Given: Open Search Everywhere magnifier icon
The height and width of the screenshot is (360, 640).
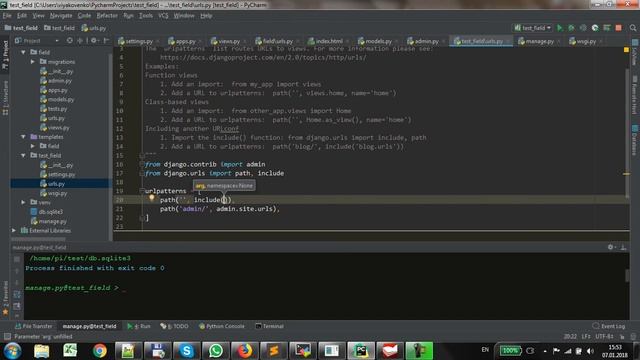Looking at the screenshot, I should point(633,28).
